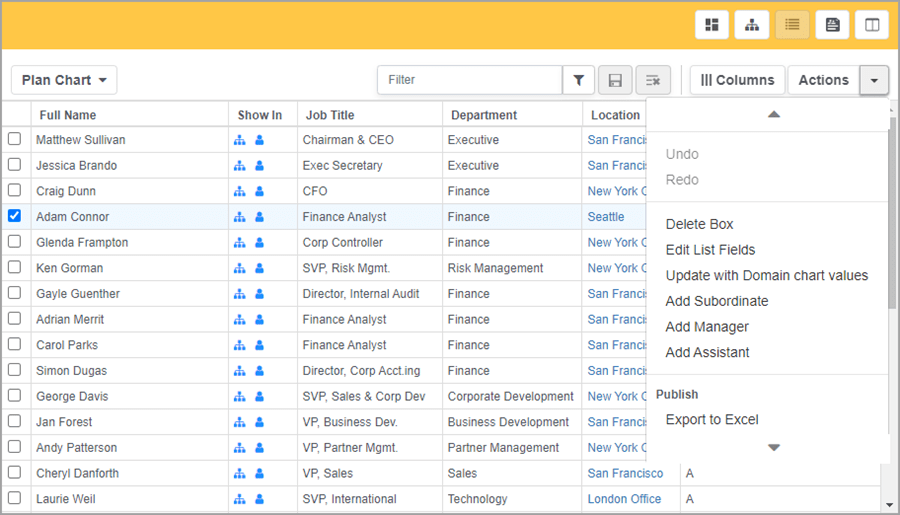Open Carol Parks' profile person icon
Image resolution: width=900 pixels, height=515 pixels.
coord(259,345)
